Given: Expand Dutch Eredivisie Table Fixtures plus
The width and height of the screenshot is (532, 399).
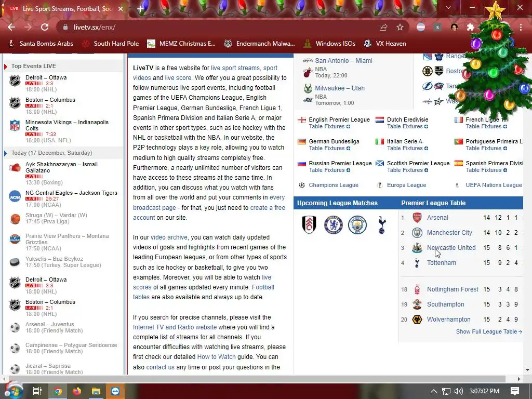Looking at the screenshot, I should pyautogui.click(x=426, y=127).
